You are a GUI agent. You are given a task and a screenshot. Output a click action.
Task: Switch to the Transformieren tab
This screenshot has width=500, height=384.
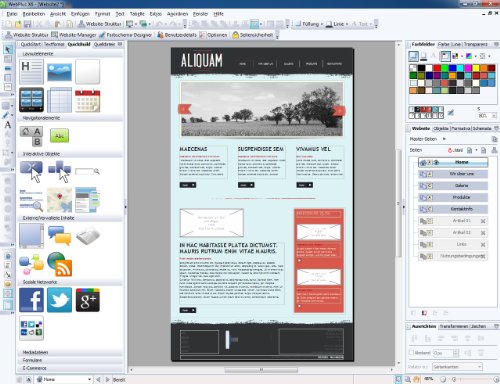click(454, 326)
